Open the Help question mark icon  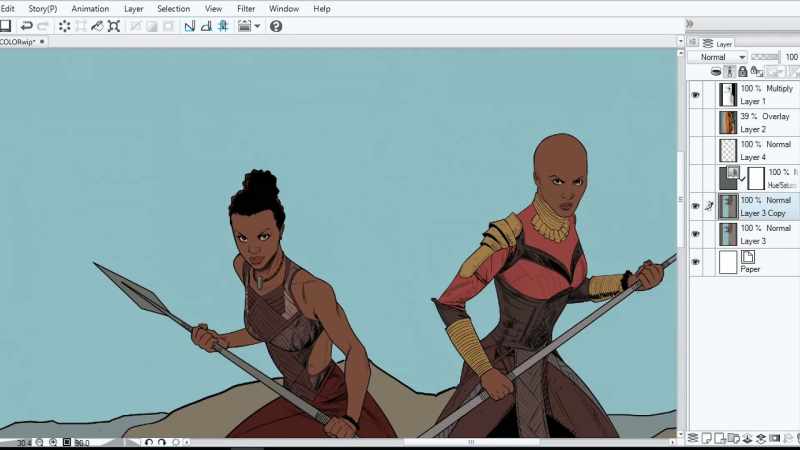click(x=276, y=26)
